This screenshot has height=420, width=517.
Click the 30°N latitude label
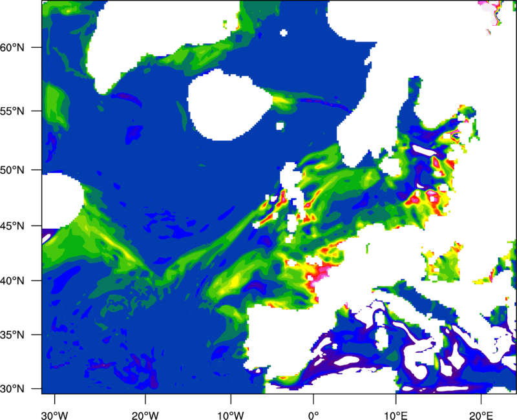(12, 389)
